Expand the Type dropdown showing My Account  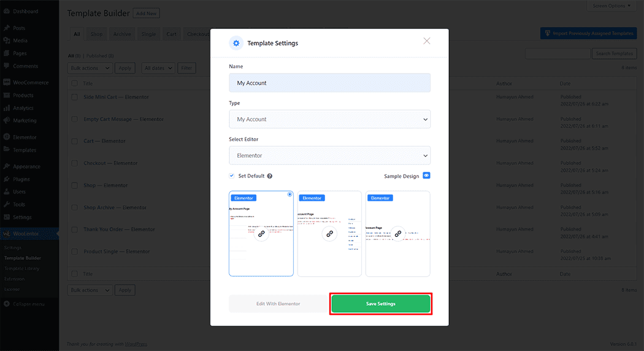tap(329, 119)
